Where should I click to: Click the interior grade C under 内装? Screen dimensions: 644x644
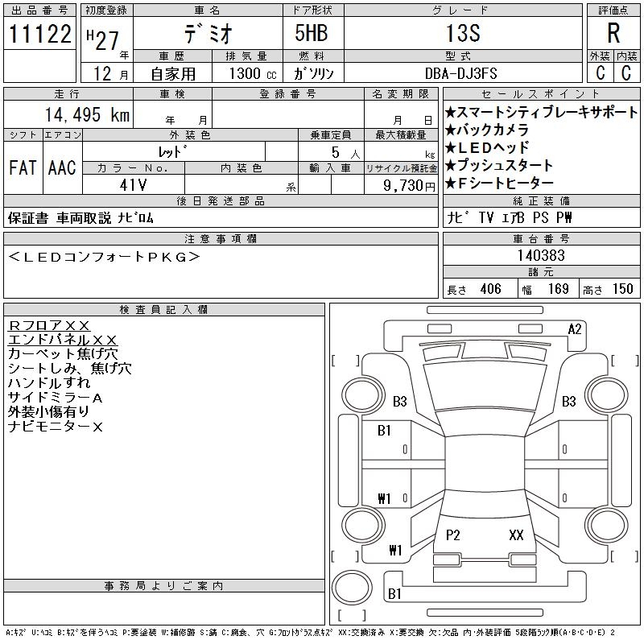[x=626, y=72]
